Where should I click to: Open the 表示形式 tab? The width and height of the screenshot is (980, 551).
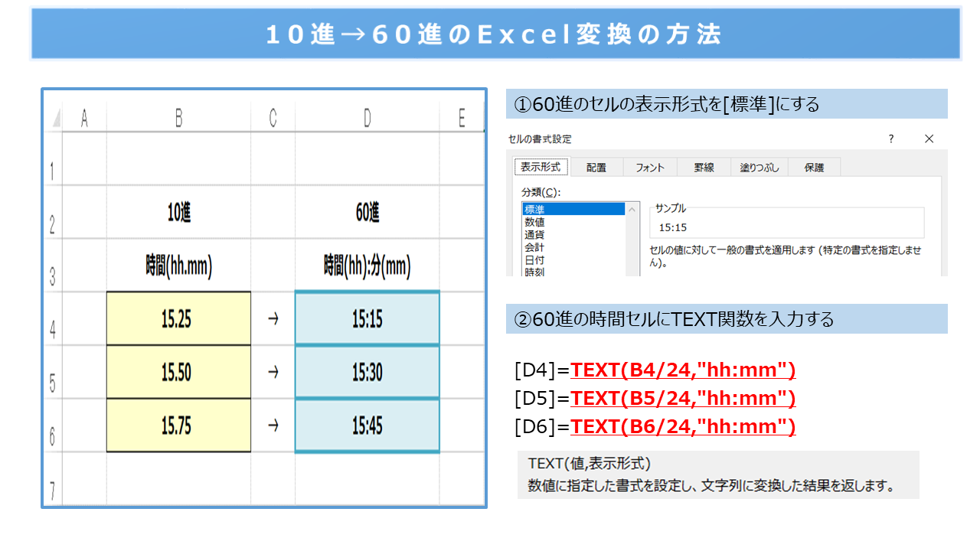[541, 167]
